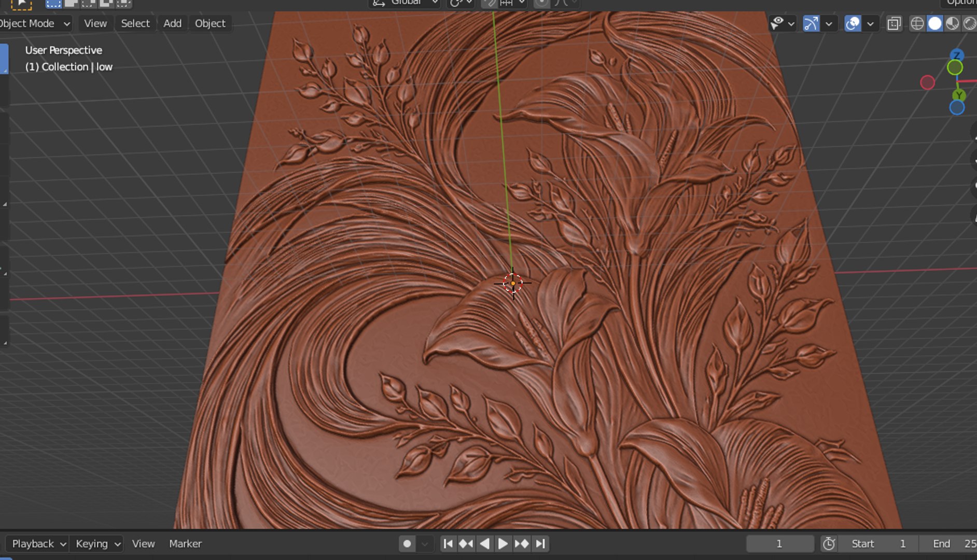Toggle X-ray mode

[x=894, y=23]
